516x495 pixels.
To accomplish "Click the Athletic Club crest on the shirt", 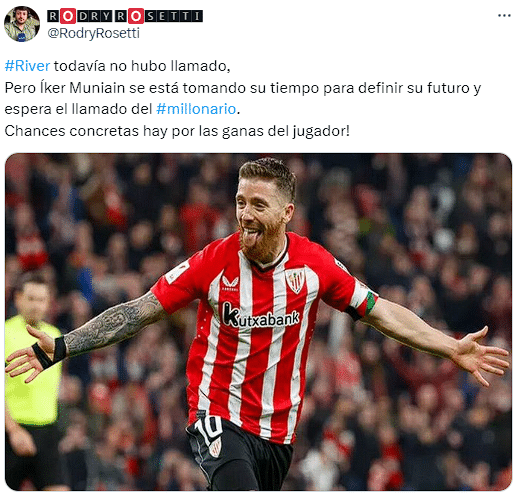I will (x=295, y=281).
